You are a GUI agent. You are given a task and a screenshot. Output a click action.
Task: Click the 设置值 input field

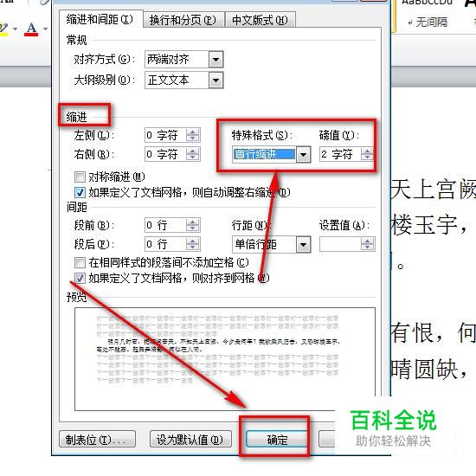(340, 244)
